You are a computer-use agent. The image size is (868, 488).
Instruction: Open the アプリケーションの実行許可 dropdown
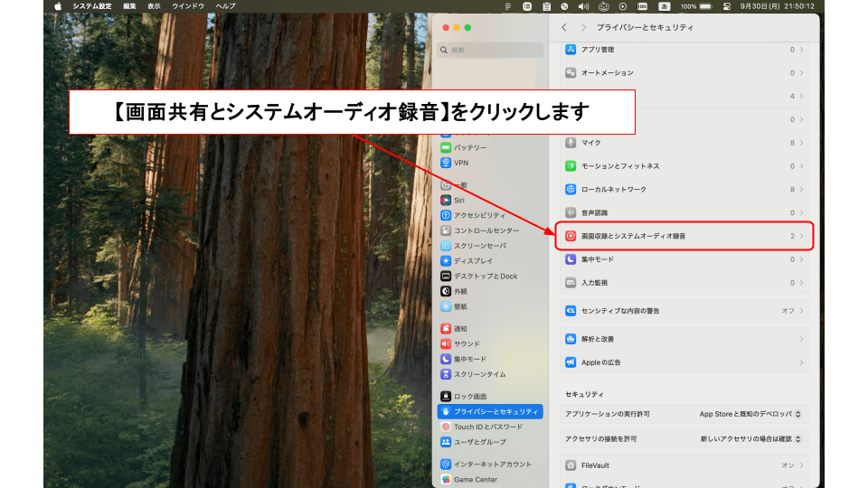click(x=750, y=414)
